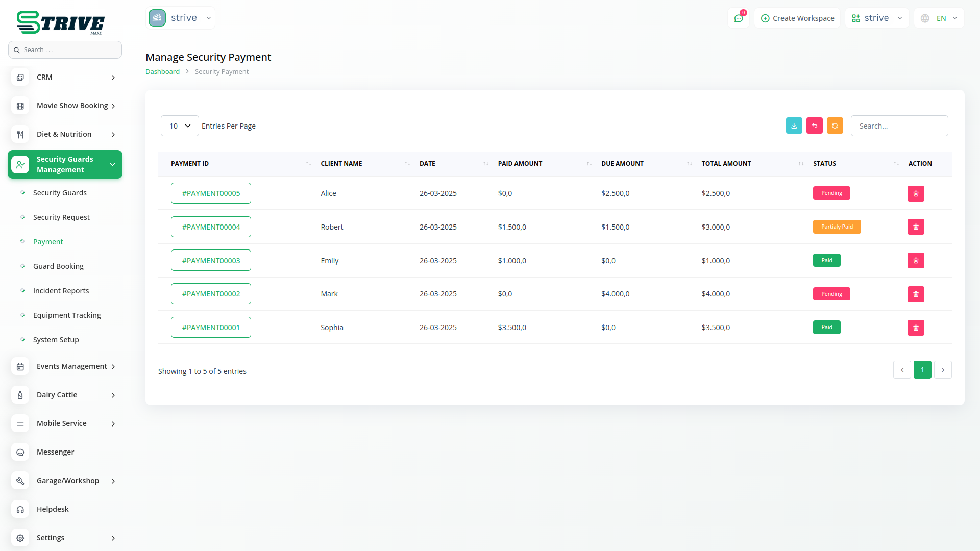Delete the Emily payment row
Screen dimensions: 980x551
[x=916, y=261]
